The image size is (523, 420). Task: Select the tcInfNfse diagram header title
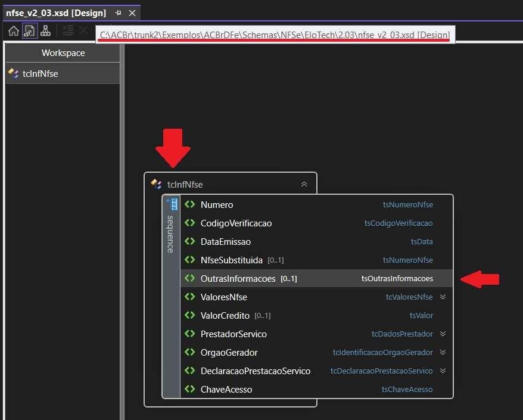pos(185,185)
